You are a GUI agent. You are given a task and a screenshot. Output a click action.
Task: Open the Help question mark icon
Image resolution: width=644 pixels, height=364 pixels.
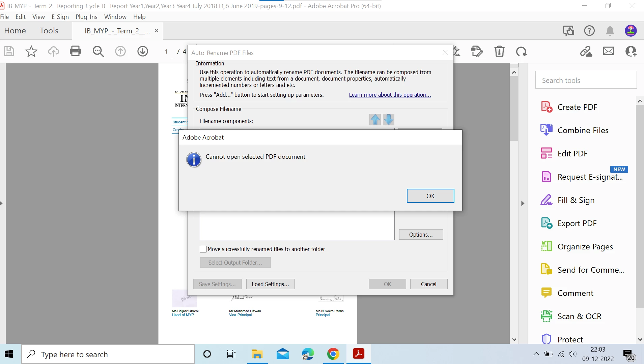(x=589, y=31)
